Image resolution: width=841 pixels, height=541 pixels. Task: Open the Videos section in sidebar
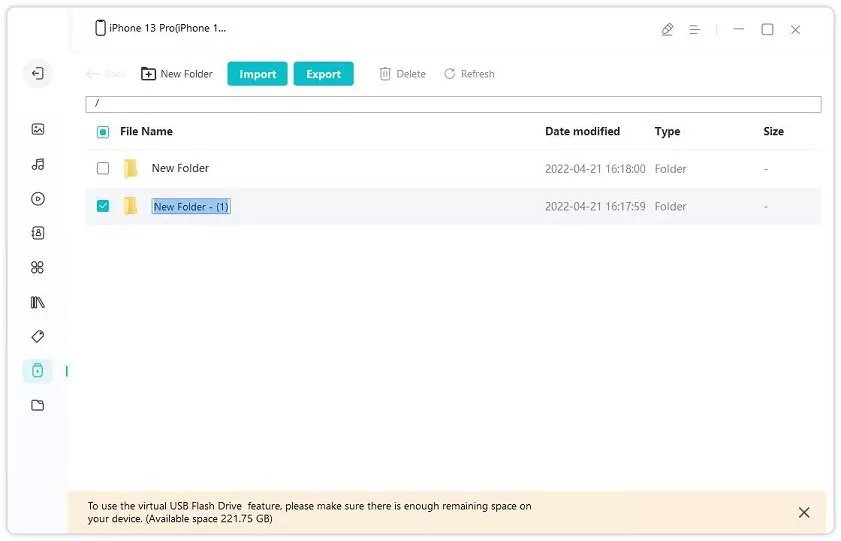pyautogui.click(x=38, y=199)
